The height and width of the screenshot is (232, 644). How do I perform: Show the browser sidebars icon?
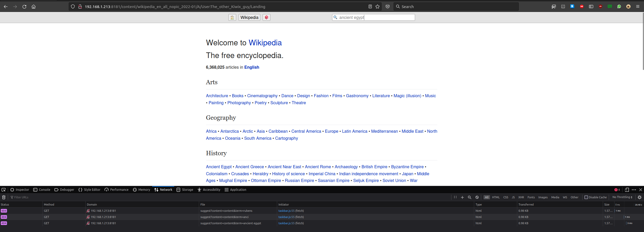591,7
